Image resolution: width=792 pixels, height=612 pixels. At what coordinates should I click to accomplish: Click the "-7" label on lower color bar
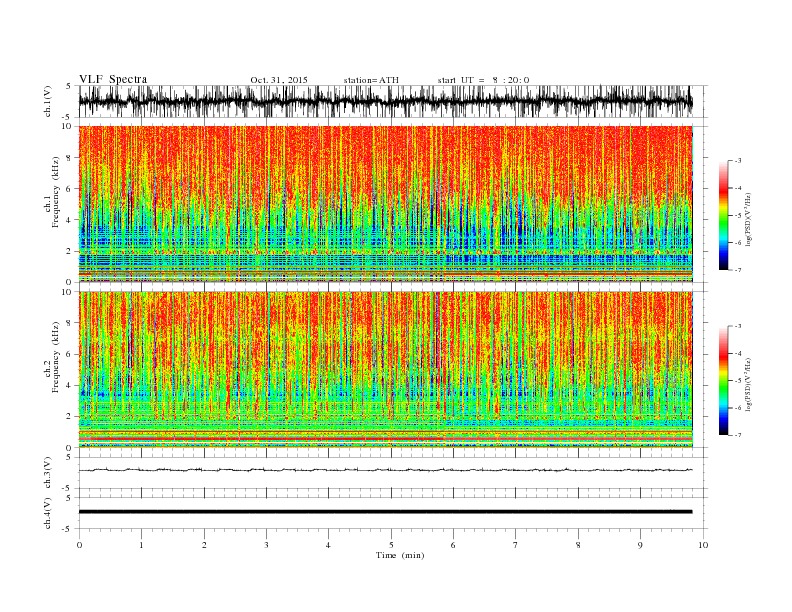pos(738,435)
